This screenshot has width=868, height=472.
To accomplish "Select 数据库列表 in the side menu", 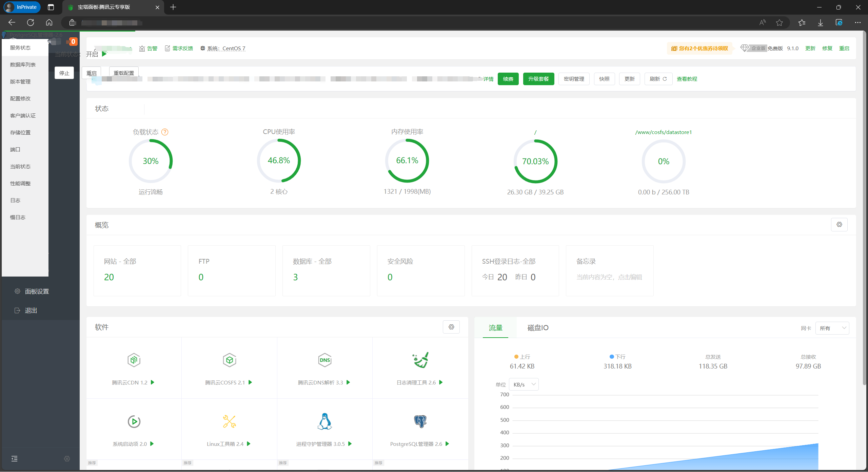I will click(x=25, y=64).
